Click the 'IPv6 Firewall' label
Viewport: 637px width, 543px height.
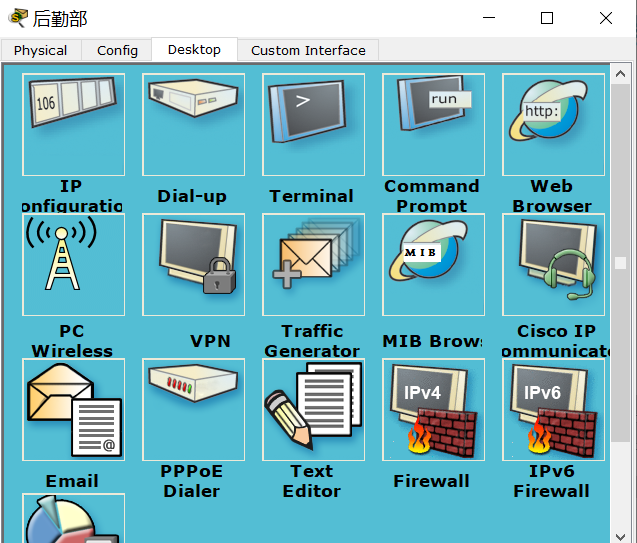click(551, 481)
